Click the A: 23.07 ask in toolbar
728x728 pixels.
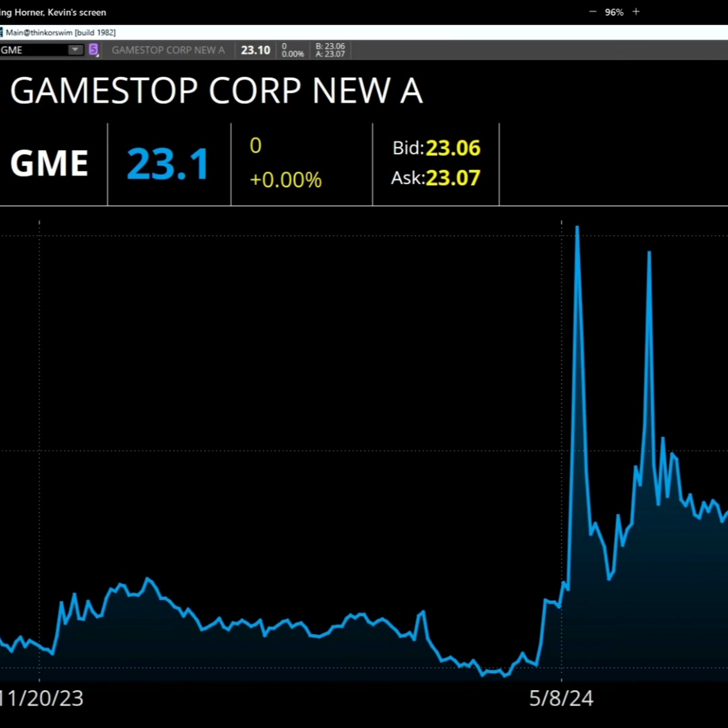pos(330,54)
